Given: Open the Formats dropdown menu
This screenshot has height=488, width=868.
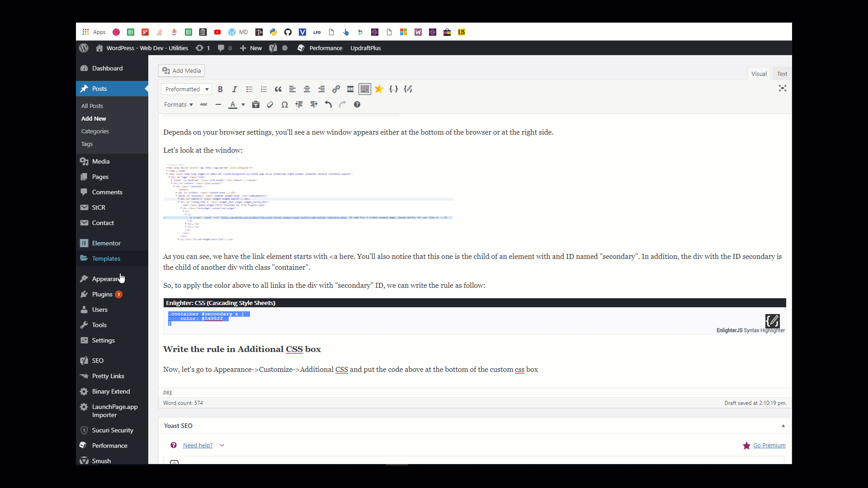Looking at the screenshot, I should click(x=178, y=104).
